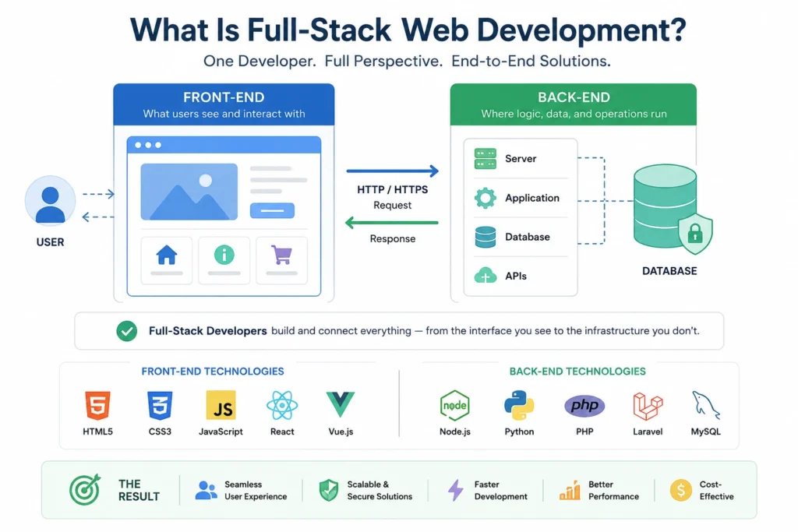Click the APIs cloud icon
Image resolution: width=798 pixels, height=532 pixels.
485,276
